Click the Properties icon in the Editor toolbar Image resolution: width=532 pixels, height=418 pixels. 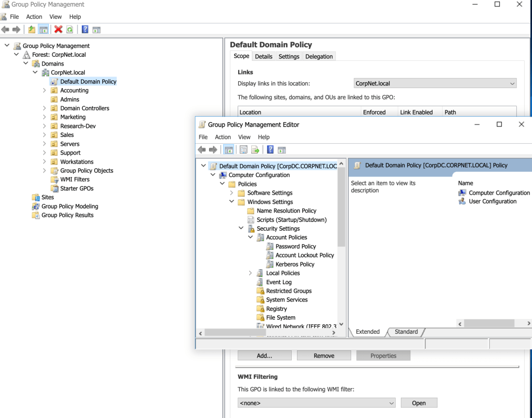point(243,150)
